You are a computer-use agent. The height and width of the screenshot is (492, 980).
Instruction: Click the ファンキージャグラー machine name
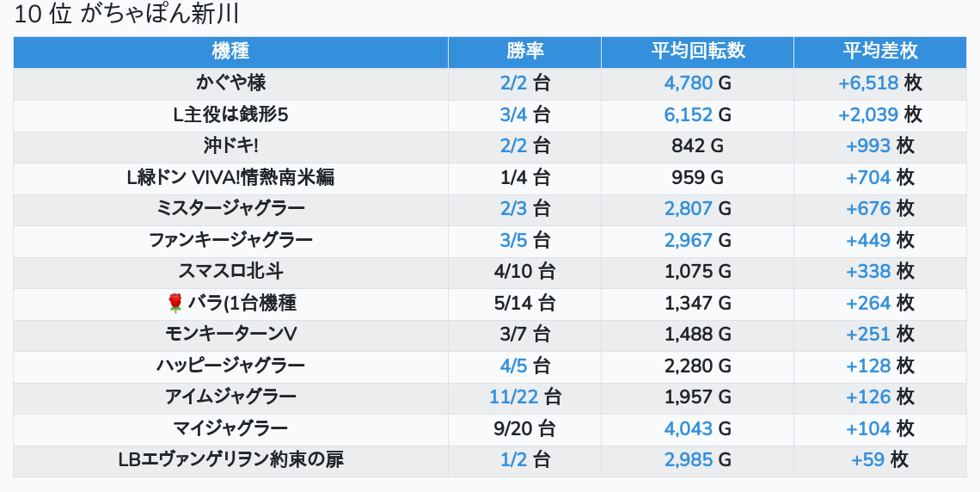(x=230, y=240)
